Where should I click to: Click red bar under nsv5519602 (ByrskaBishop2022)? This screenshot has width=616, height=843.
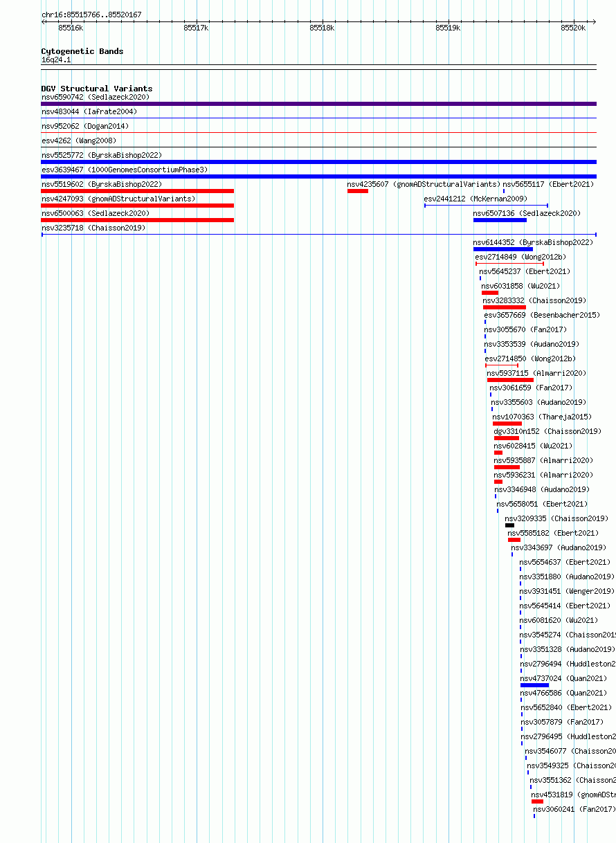pyautogui.click(x=138, y=191)
